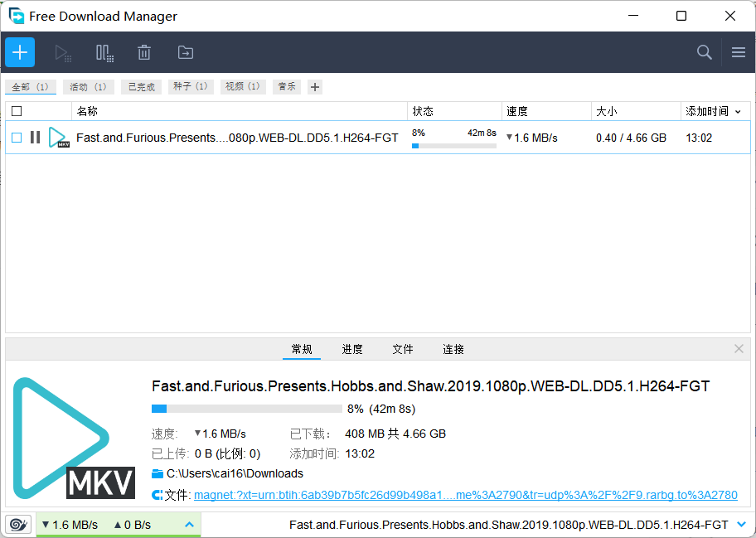This screenshot has width=756, height=538.
Task: Switch to the 连接 details tab
Action: click(x=453, y=349)
